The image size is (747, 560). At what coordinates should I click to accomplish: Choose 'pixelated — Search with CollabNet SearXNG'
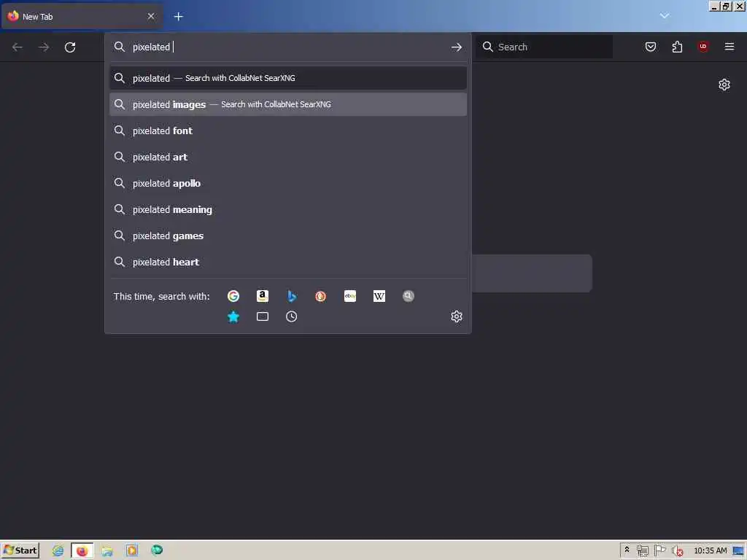287,78
